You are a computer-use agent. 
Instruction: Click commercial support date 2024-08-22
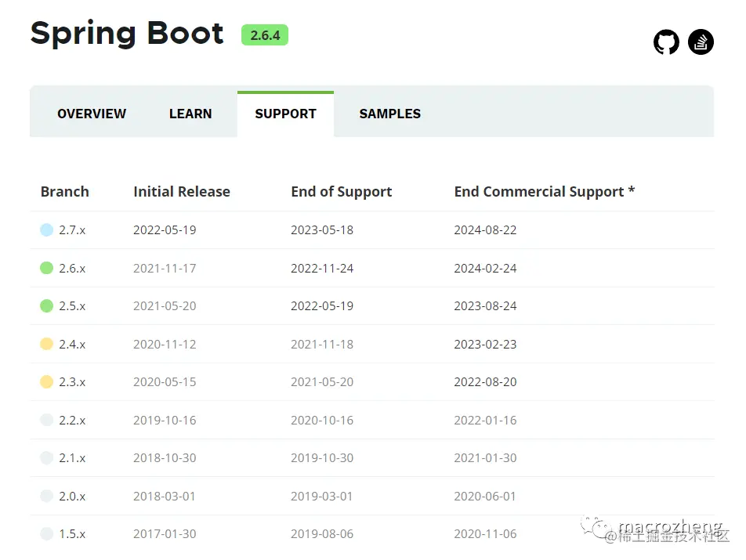coord(485,230)
